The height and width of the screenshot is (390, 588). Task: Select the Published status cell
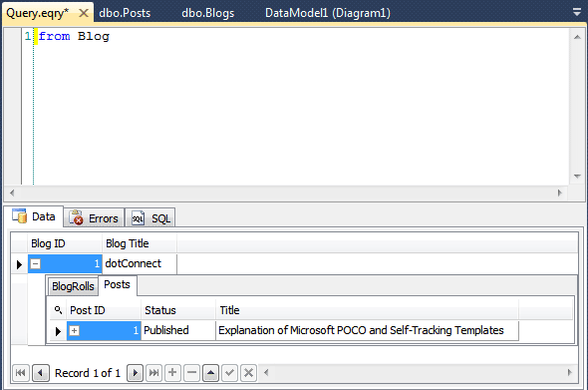[178, 331]
